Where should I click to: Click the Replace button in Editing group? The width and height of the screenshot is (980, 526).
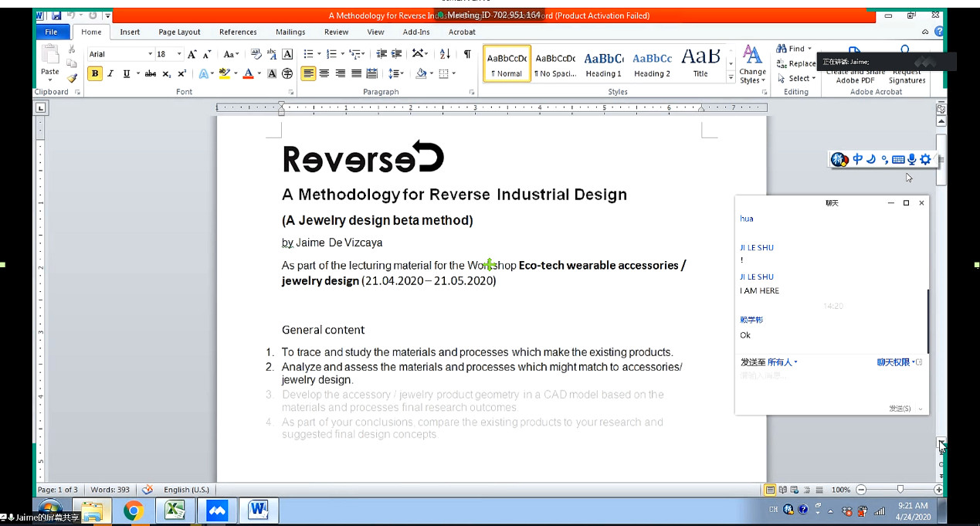tap(797, 63)
